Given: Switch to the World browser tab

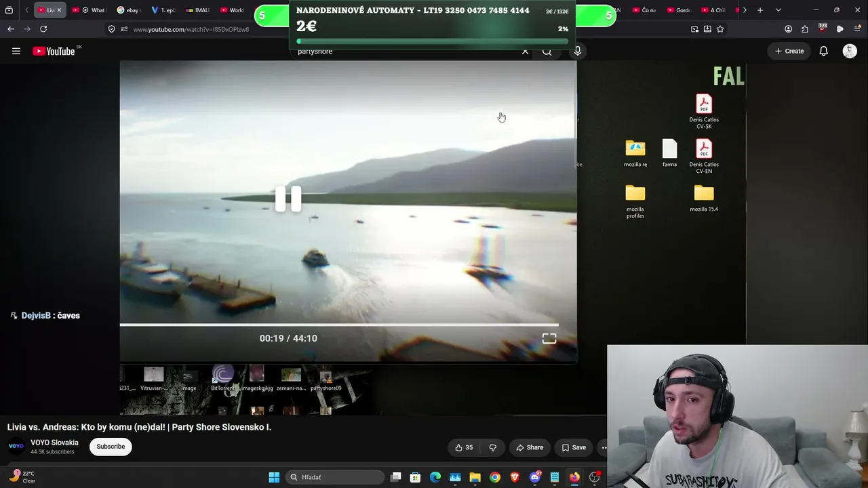Looking at the screenshot, I should click(233, 10).
